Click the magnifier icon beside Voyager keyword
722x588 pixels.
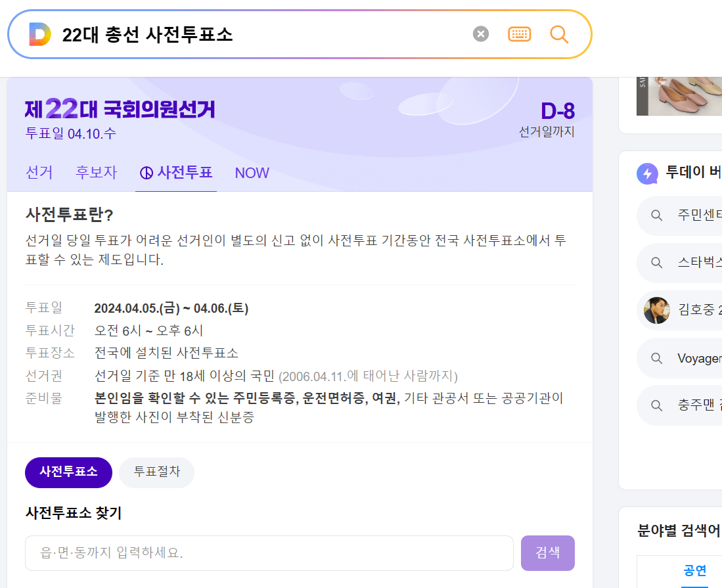656,358
